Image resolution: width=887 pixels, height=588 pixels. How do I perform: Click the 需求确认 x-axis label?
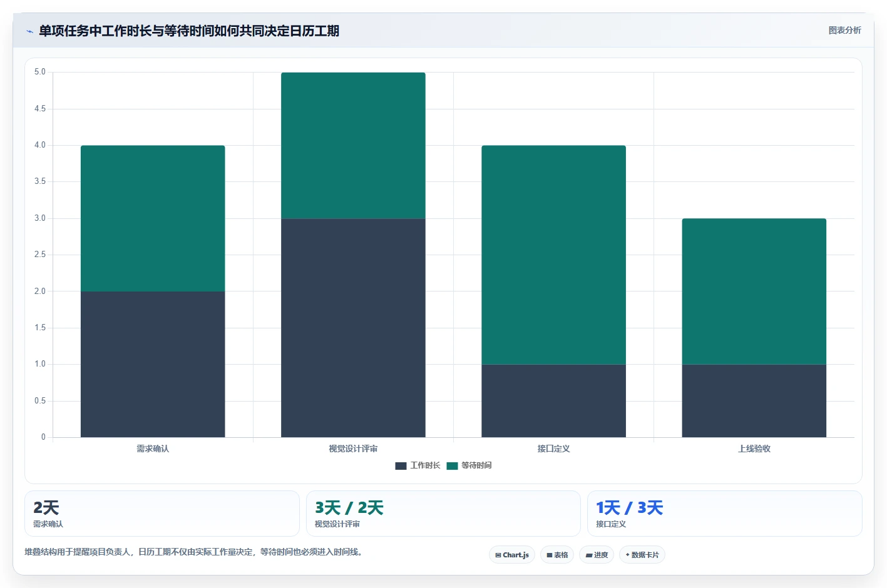(x=153, y=449)
